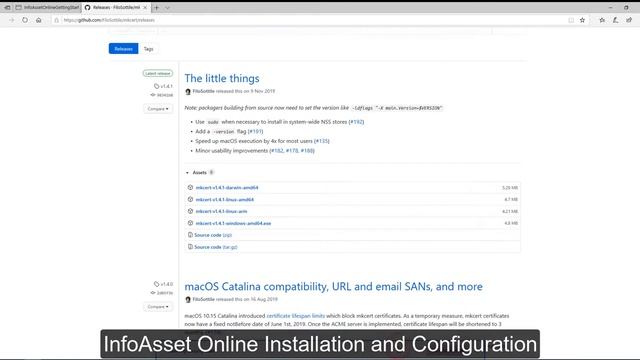The image size is (640, 360).
Task: Switch to the Tags tab
Action: (x=149, y=49)
